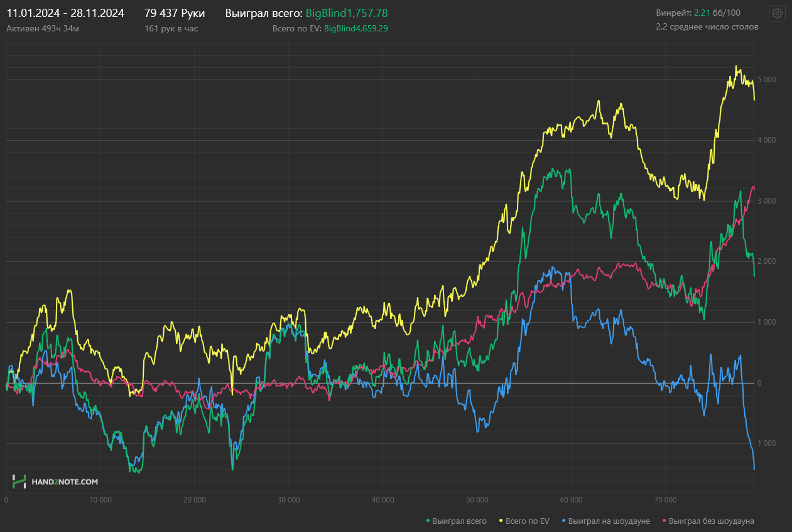Open the graph settings gear icon
The height and width of the screenshot is (532, 792).
777,13
